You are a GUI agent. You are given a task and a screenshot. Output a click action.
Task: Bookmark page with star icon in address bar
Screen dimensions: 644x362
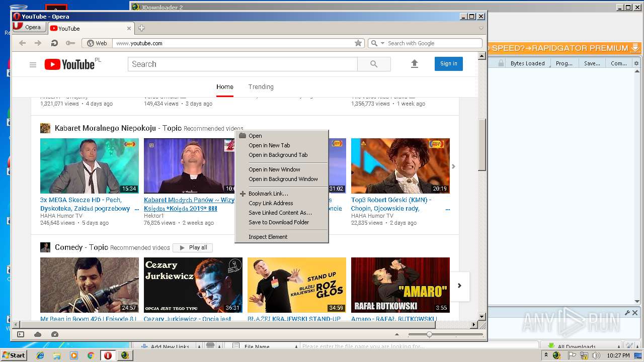click(x=358, y=43)
